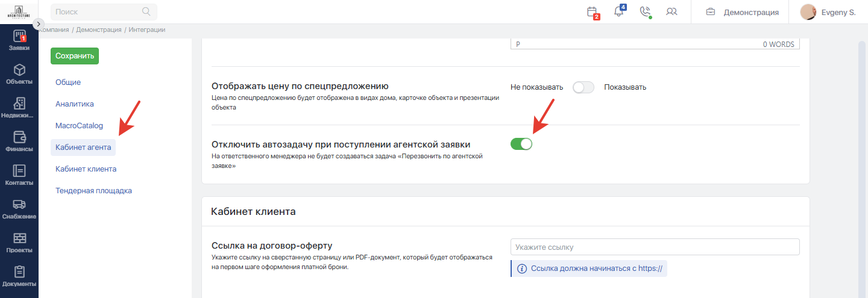Open Снабжение truck icon
This screenshot has width=868, height=298.
tap(19, 210)
